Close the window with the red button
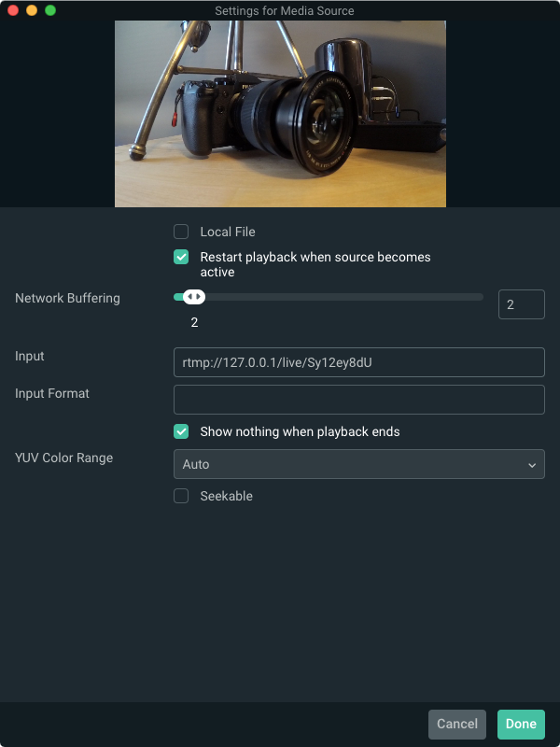This screenshot has width=560, height=747. pos(13,10)
